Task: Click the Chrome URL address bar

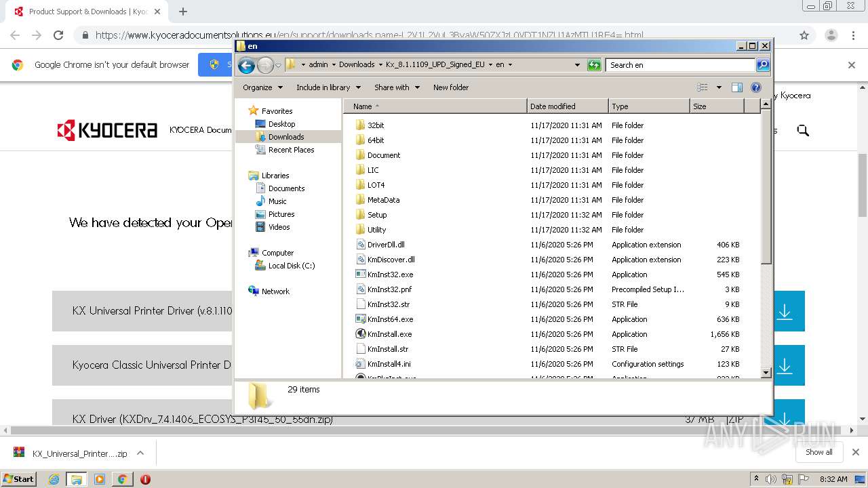Action: [x=434, y=35]
